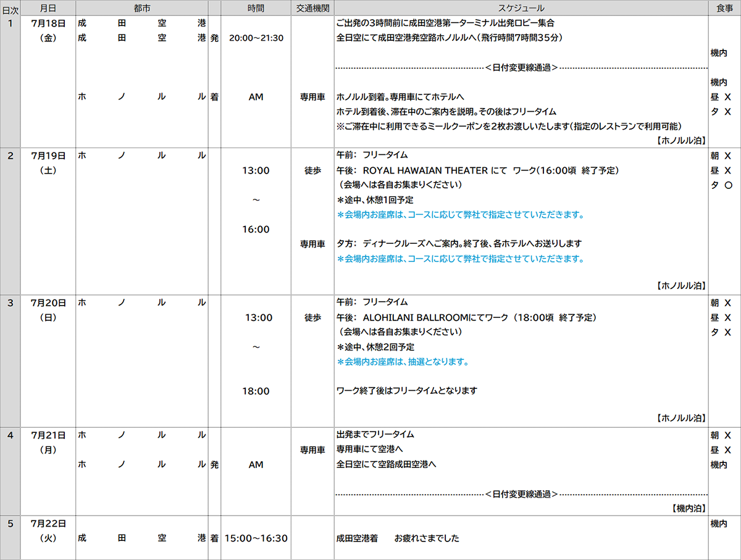Click the 夕 ○ dinner mark on day 2
The height and width of the screenshot is (560, 741).
tap(721, 185)
